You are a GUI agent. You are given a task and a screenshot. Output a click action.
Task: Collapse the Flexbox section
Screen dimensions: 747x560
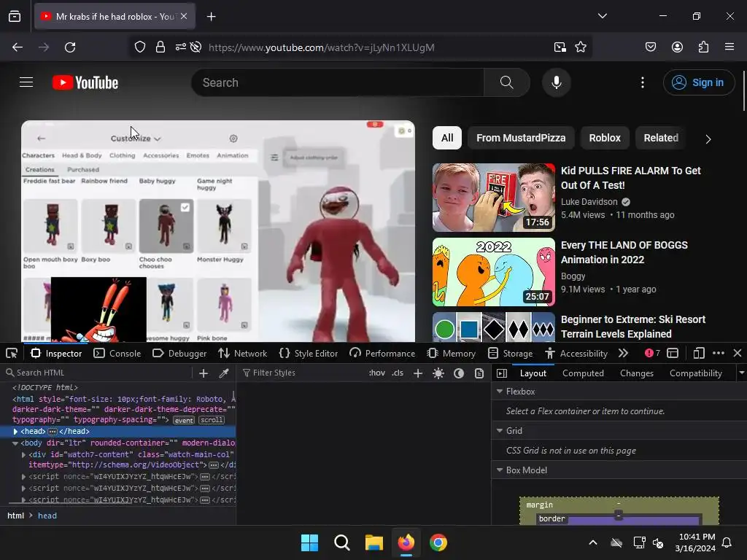(500, 392)
